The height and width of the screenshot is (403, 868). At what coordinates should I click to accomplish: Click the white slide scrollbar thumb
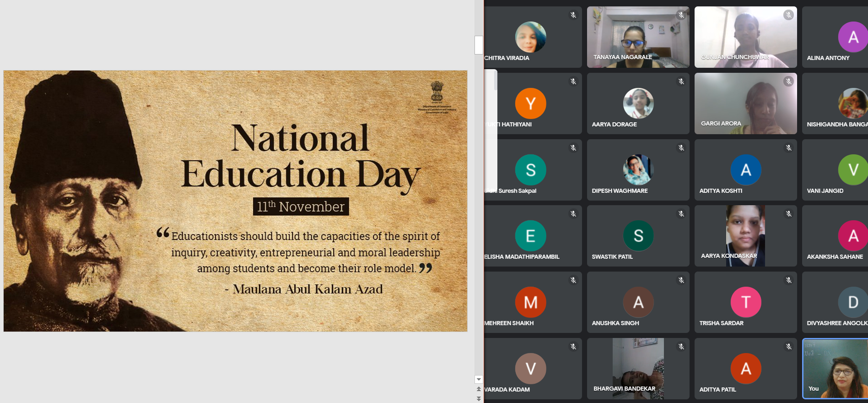pos(479,45)
